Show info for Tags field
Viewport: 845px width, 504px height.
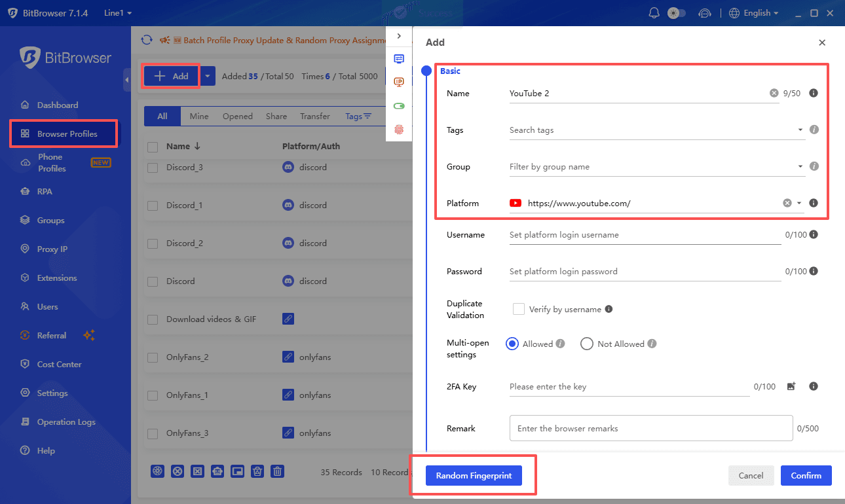(x=814, y=130)
